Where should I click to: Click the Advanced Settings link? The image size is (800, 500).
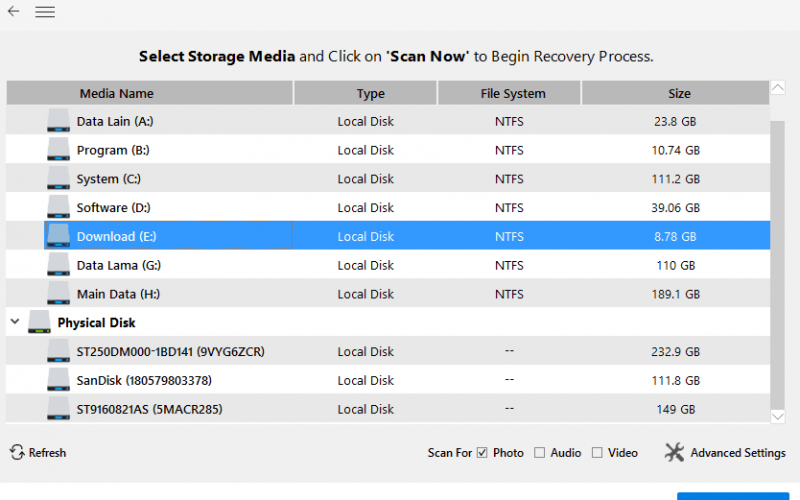pos(738,453)
